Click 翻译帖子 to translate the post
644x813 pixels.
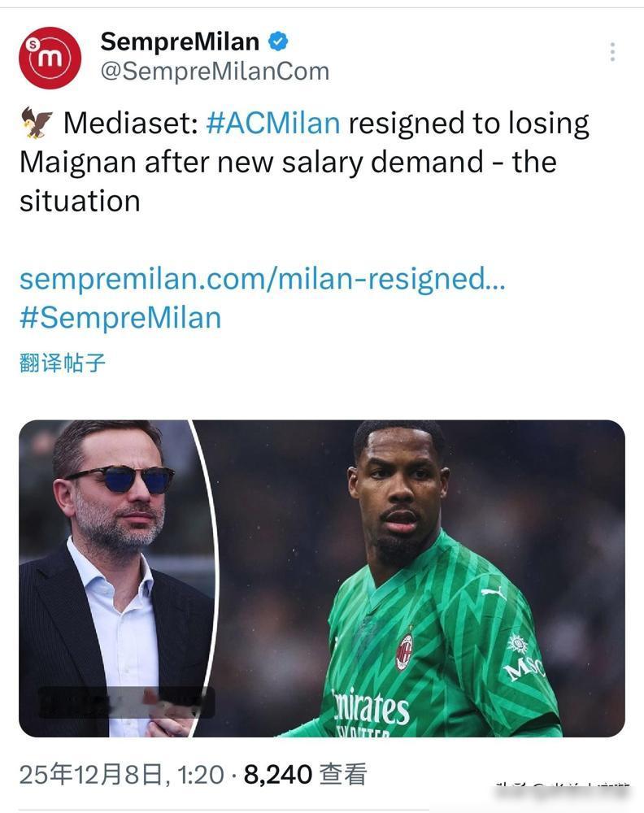[x=63, y=363]
